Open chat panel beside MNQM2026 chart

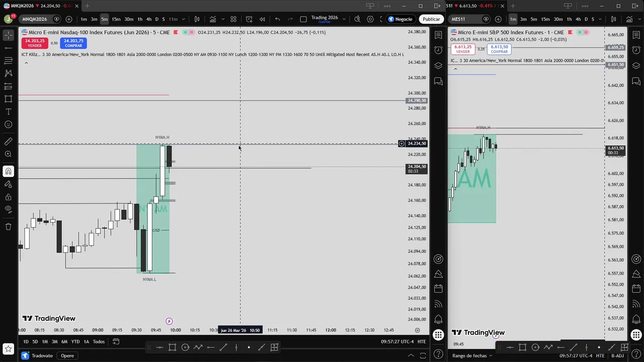(438, 81)
